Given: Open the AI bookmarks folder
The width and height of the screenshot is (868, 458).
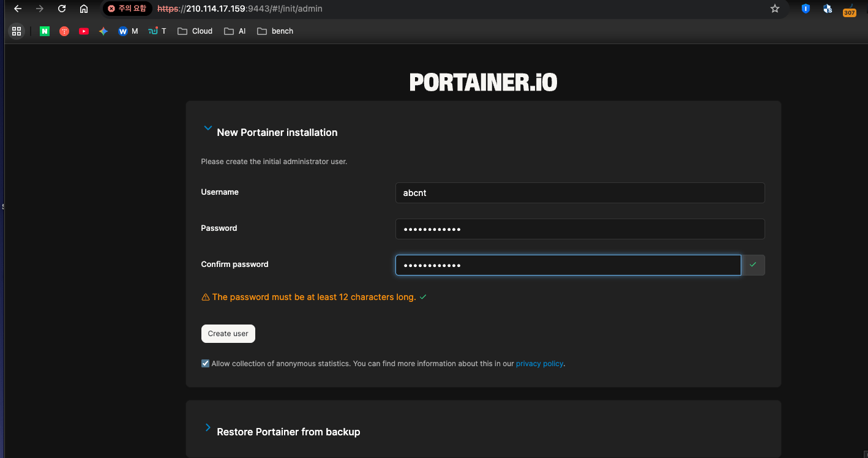Looking at the screenshot, I should [x=235, y=31].
